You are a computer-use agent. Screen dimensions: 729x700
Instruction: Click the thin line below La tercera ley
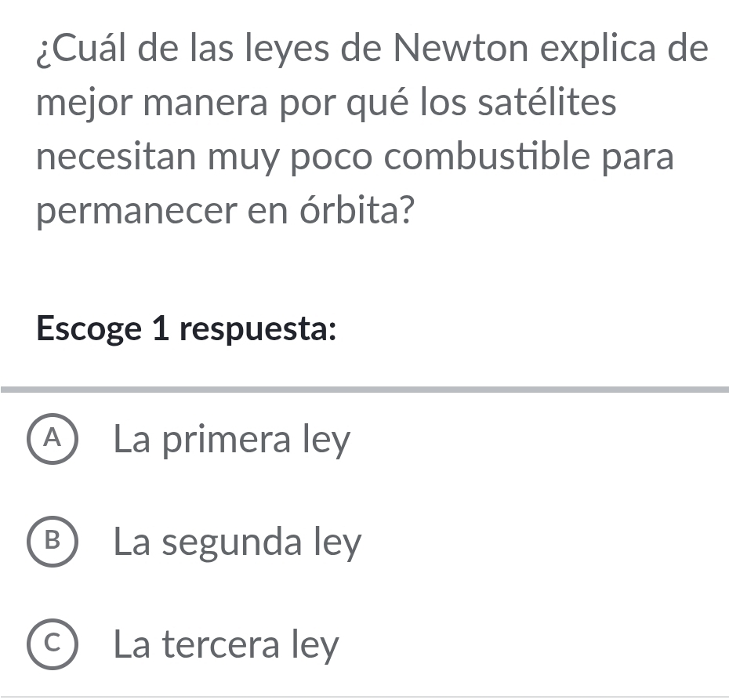(364, 696)
